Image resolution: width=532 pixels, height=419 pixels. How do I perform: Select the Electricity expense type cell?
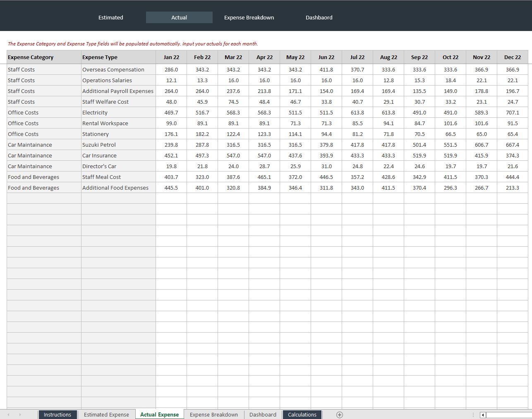[x=118, y=112]
